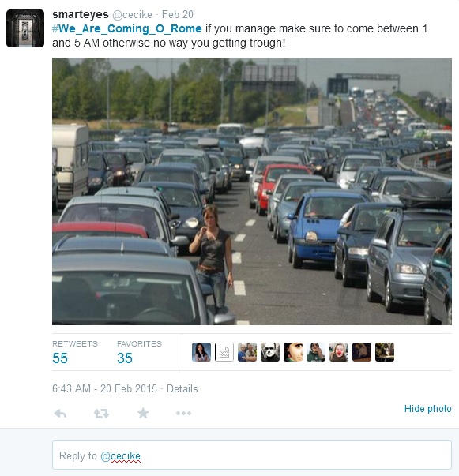This screenshot has width=459, height=476.
Task: Open the #We_Are_Coming_O_Rome hashtag
Action: click(127, 28)
